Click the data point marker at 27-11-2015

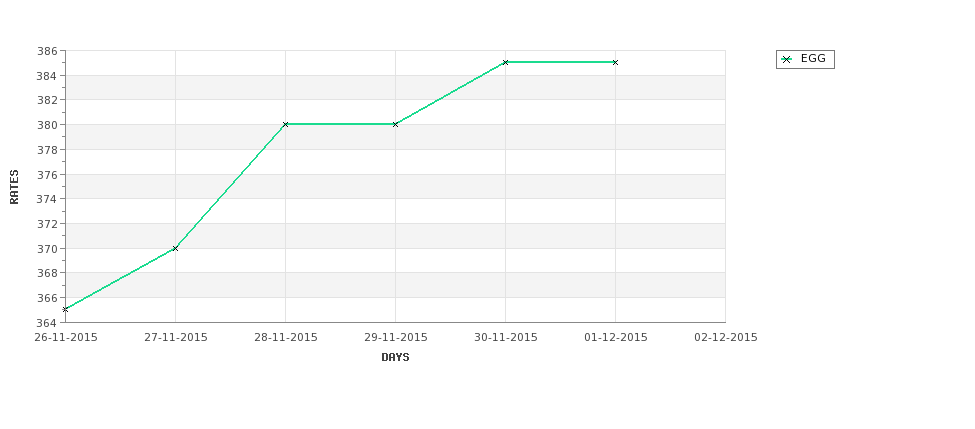pyautogui.click(x=175, y=249)
